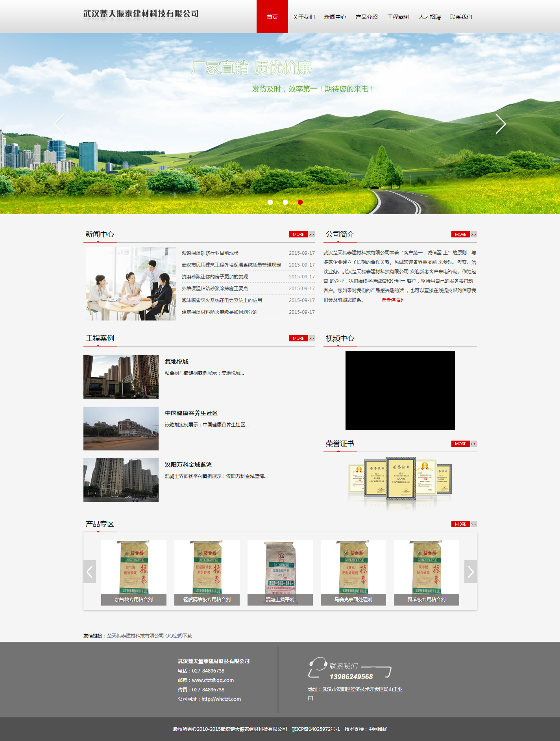
Task: Open the 首页 navigation tab
Action: click(272, 17)
